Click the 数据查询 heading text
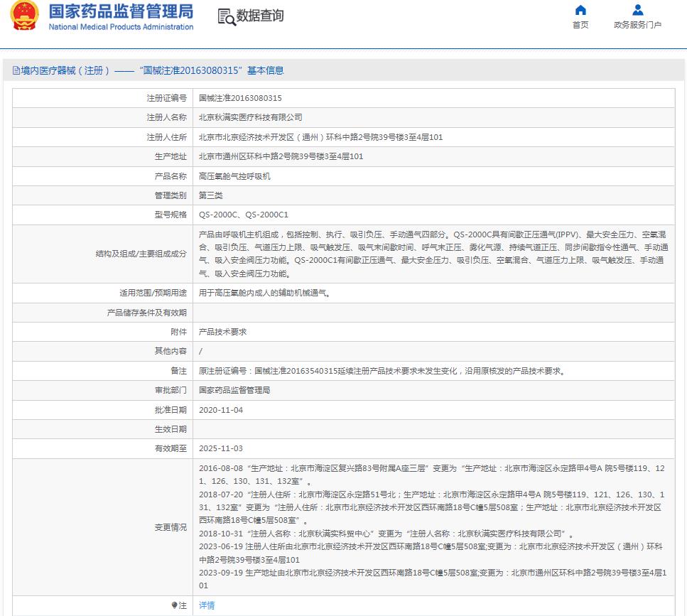This screenshot has height=616, width=687. [x=260, y=16]
